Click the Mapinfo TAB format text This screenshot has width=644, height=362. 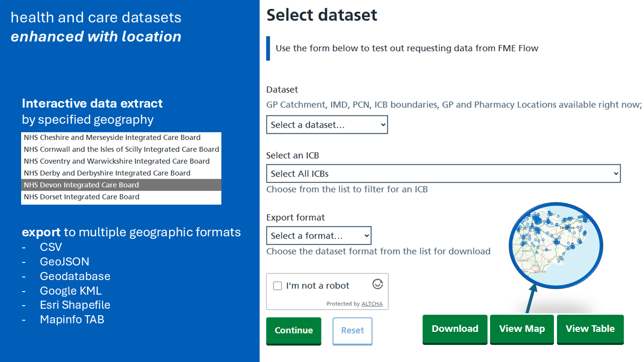click(x=72, y=319)
